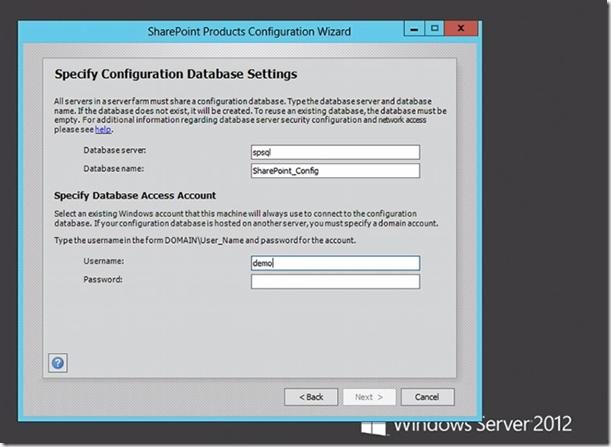
Task: Cancel the configuration wizard
Action: coord(427,397)
